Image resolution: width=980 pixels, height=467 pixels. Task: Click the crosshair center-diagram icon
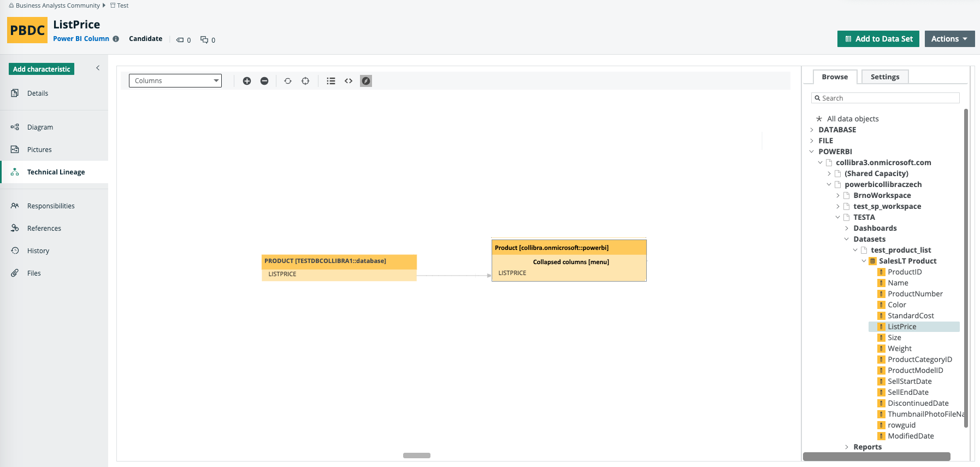tap(305, 81)
